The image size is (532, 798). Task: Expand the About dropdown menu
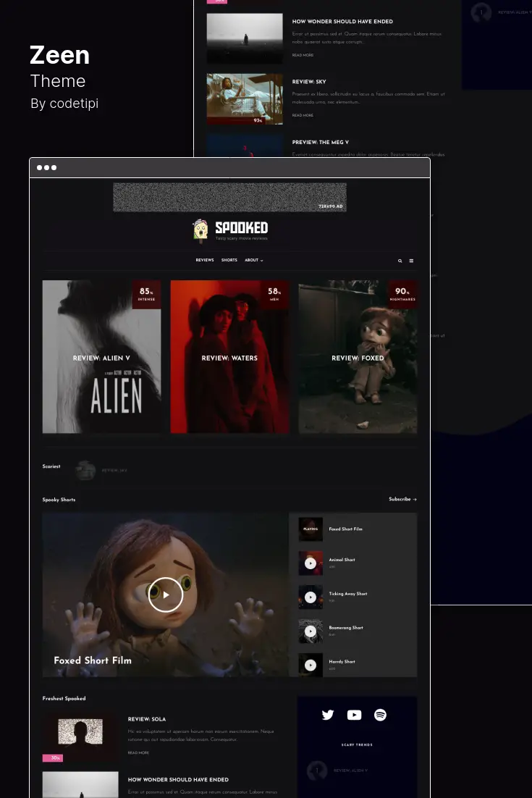point(254,260)
